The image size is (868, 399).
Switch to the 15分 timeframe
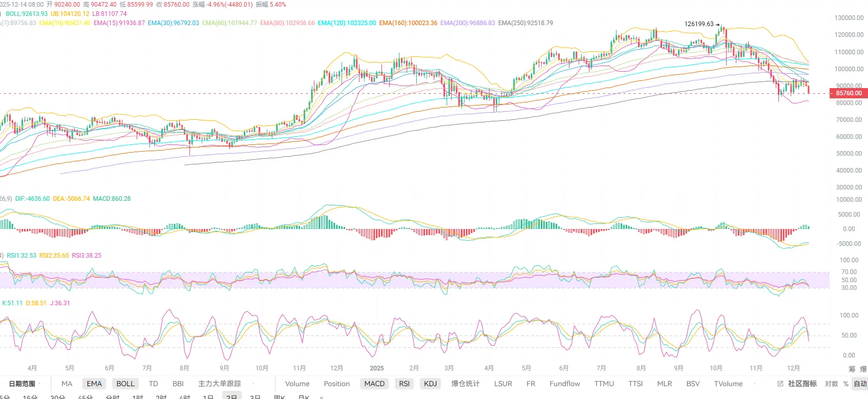pos(30,396)
